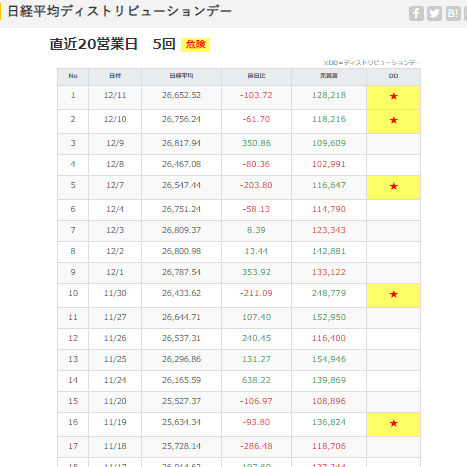Click the yellow 危険 warning badge
This screenshot has height=467, width=467.
(195, 45)
